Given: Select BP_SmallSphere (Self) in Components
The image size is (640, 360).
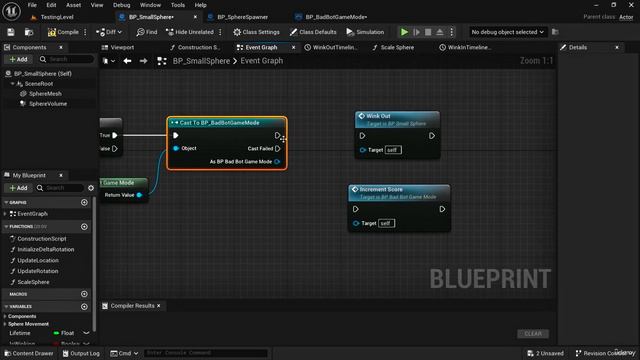Looking at the screenshot, I should click(42, 73).
